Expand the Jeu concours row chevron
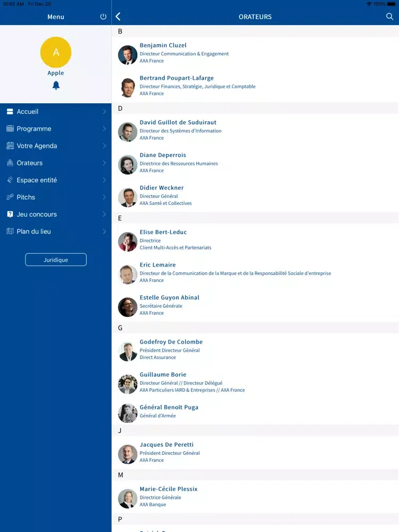399x532 pixels. pos(104,214)
